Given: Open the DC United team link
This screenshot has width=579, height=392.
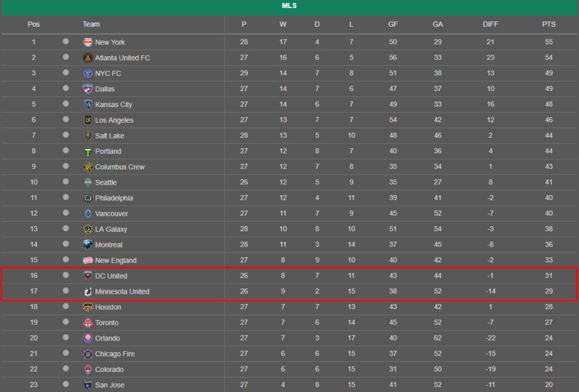Looking at the screenshot, I should [x=111, y=276].
